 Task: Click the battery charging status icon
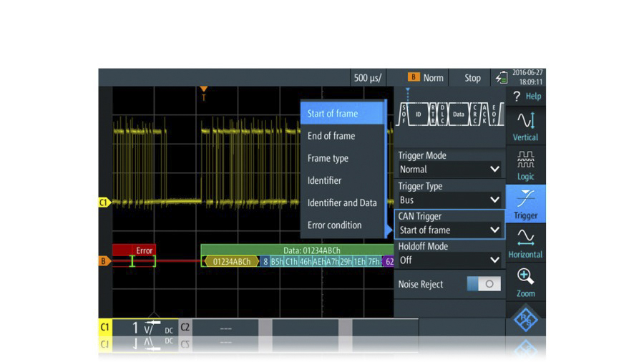501,77
